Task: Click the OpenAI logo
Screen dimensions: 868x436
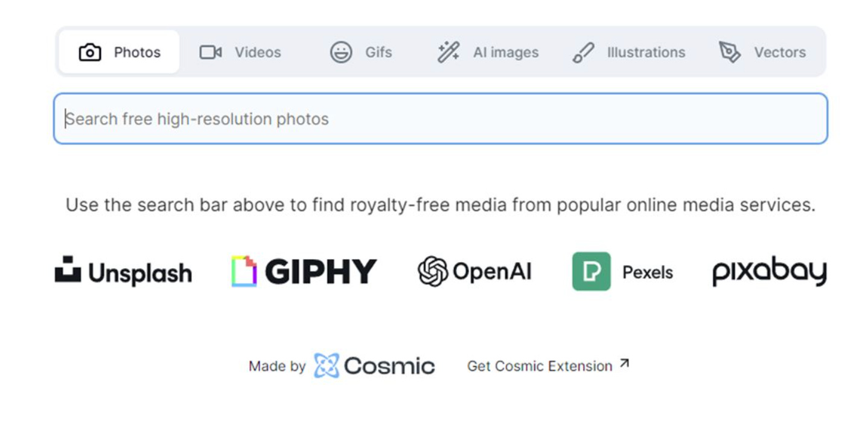Action: (474, 271)
